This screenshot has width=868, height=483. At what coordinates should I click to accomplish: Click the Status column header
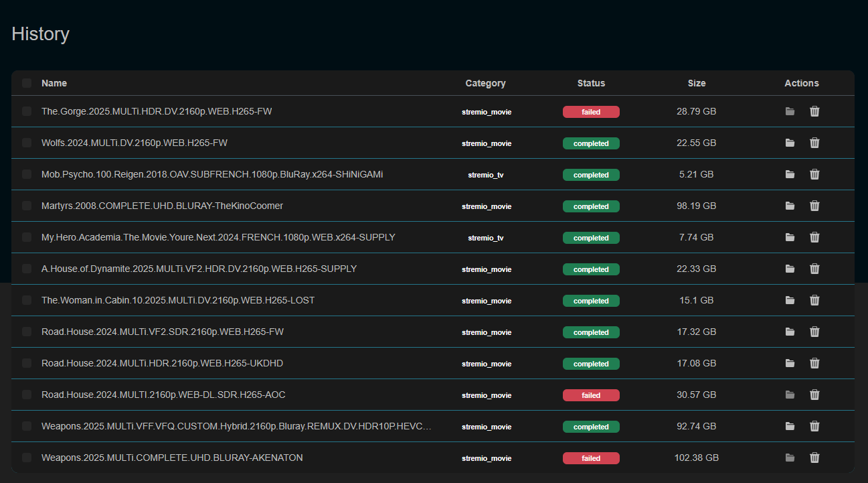pyautogui.click(x=591, y=83)
